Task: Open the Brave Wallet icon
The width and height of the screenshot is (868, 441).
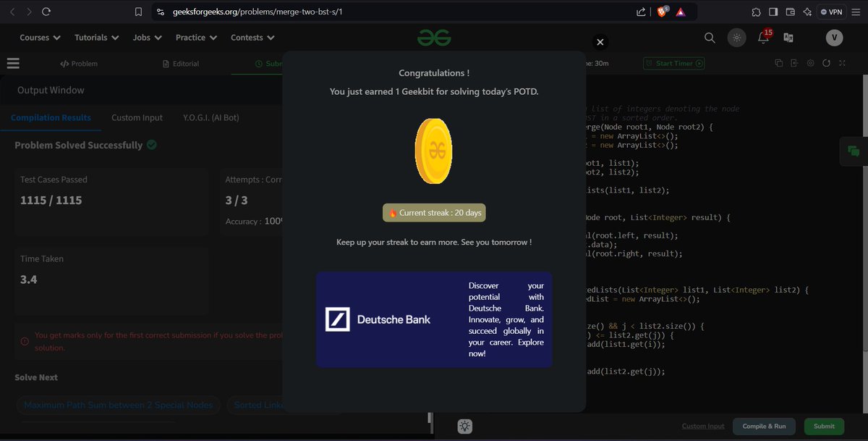Action: 791,12
